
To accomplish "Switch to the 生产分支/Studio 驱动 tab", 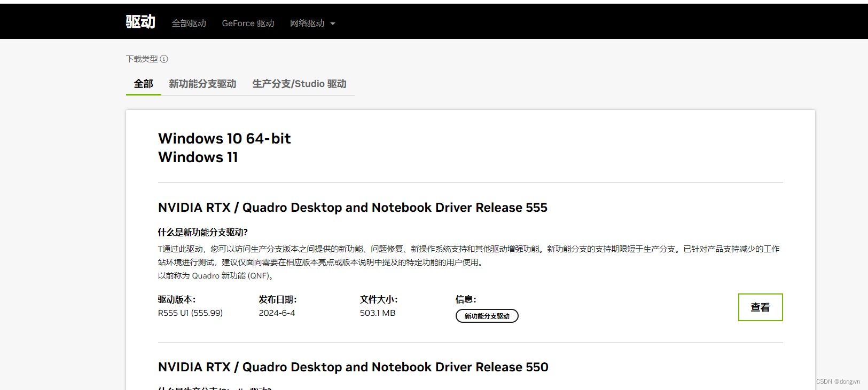I will click(299, 84).
